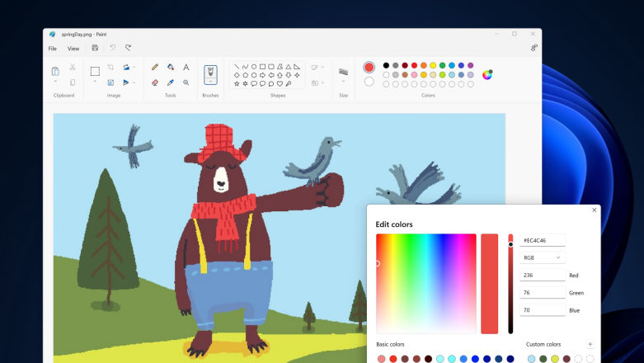
Task: Close the Edit colors dialog
Action: tap(594, 210)
